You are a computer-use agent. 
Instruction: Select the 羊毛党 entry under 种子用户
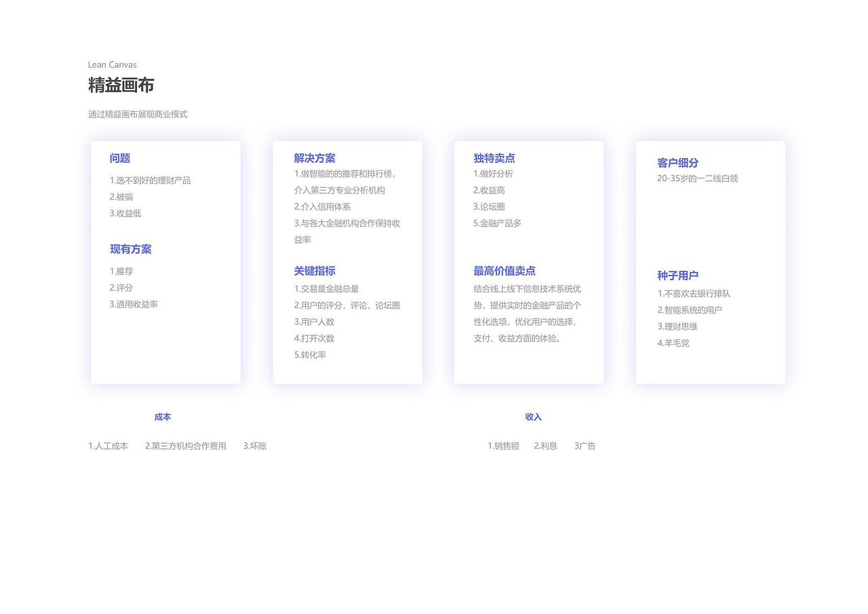pyautogui.click(x=673, y=343)
